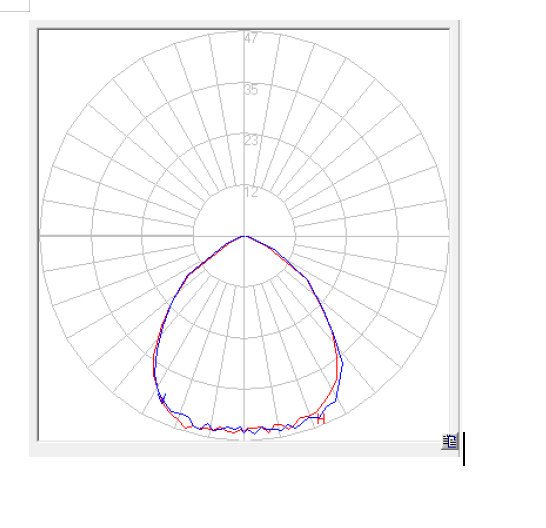Click the layout options icon beside the chart
The image size is (546, 528).
(450, 441)
